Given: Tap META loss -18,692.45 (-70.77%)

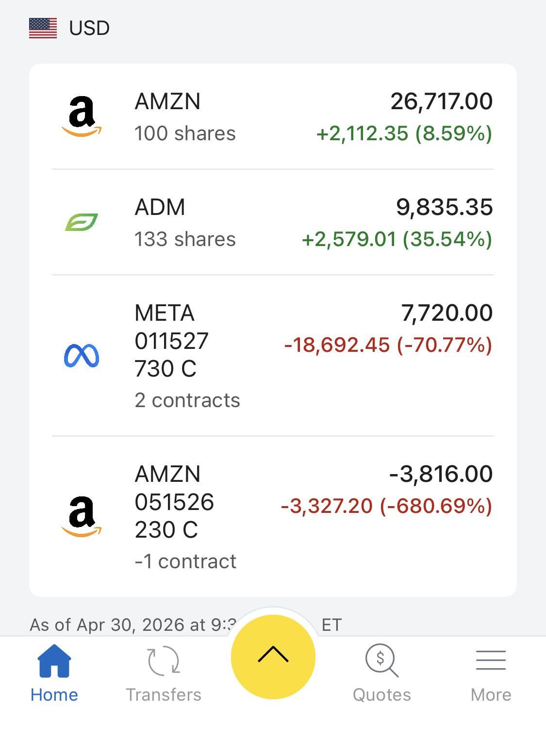Looking at the screenshot, I should [x=388, y=345].
